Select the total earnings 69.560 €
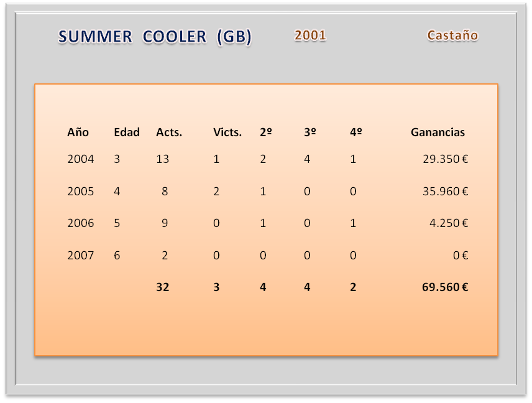Viewport: 532px width, 403px height. (x=445, y=287)
